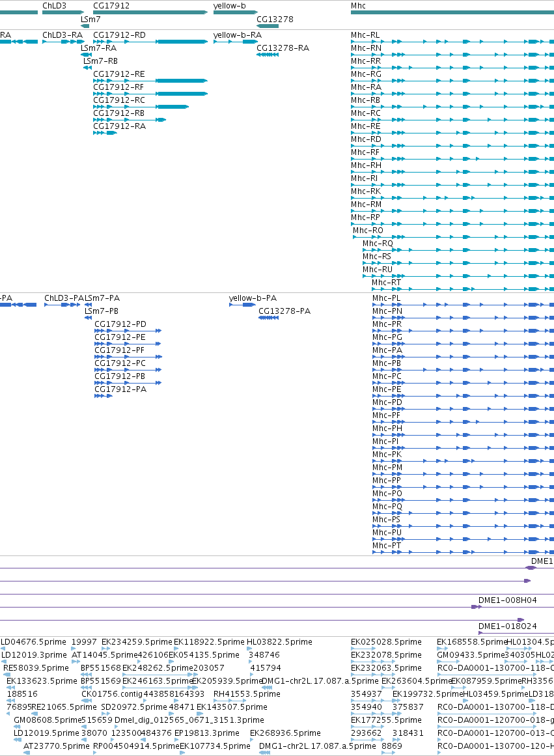
Task: Select transcript Mhc-RT
Action: click(x=386, y=283)
